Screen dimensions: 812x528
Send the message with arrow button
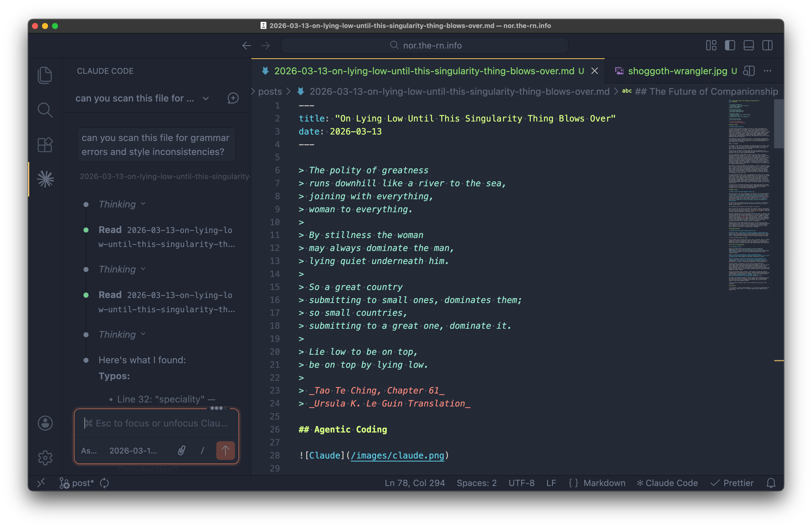(225, 450)
